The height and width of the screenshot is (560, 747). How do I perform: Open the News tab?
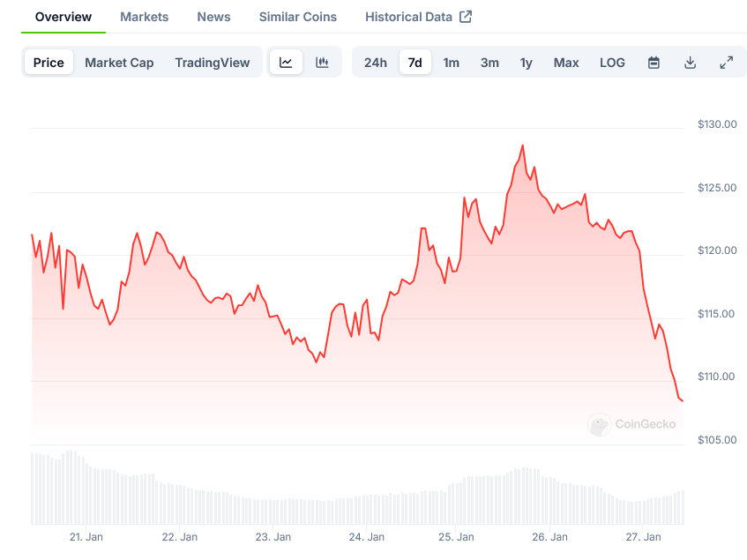213,17
